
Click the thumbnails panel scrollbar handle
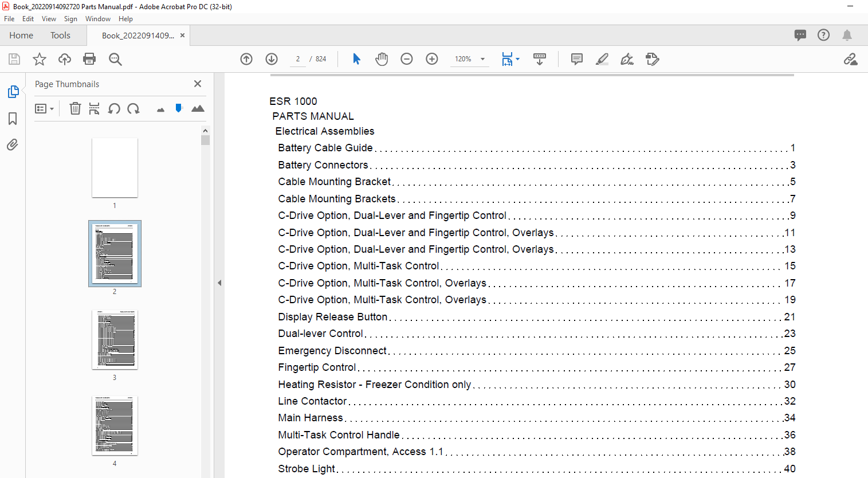205,140
